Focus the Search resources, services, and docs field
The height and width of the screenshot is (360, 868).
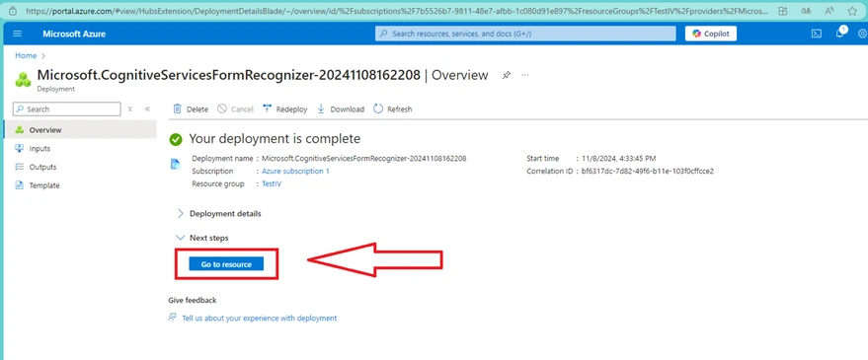525,34
